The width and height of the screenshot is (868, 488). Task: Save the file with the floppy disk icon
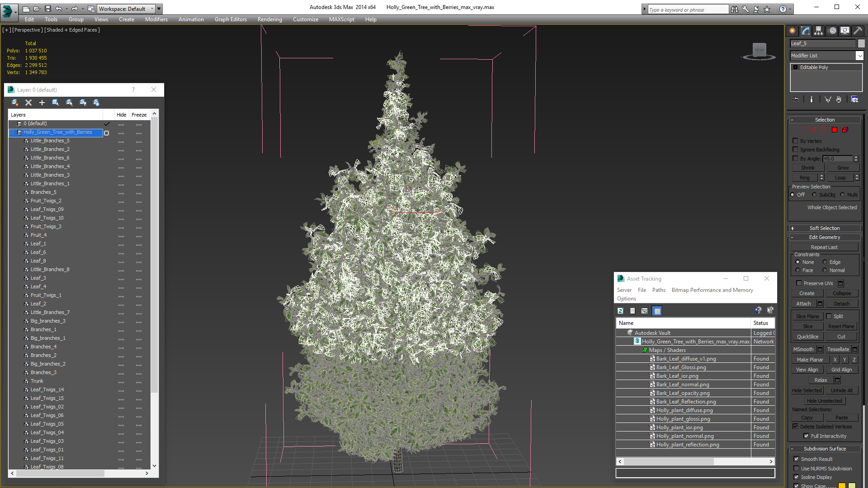pos(48,9)
